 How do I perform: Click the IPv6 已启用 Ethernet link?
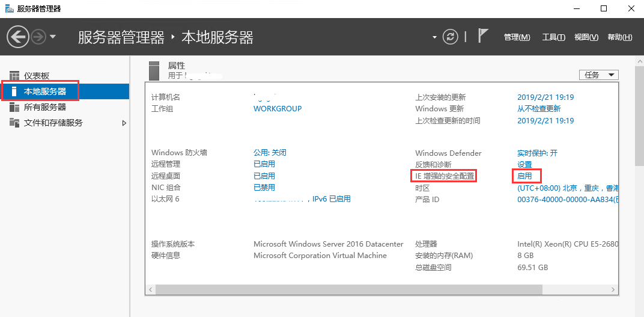click(332, 199)
